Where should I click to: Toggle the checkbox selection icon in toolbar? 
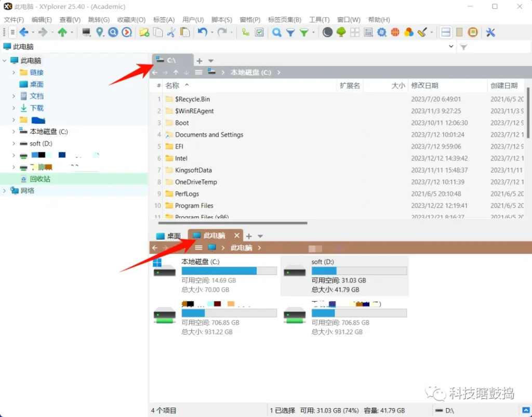(259, 32)
